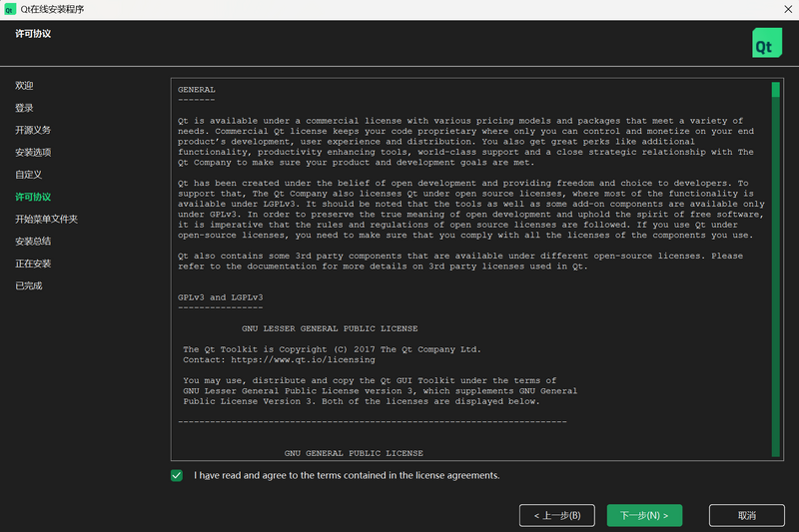Select the 已完成 sidebar step
This screenshot has width=799, height=532.
tap(28, 285)
